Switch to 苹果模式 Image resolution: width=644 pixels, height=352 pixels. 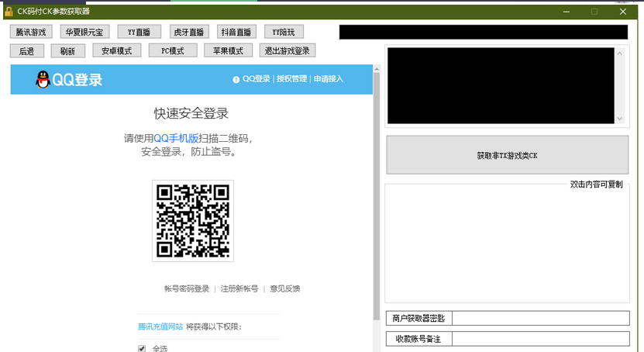(x=229, y=50)
